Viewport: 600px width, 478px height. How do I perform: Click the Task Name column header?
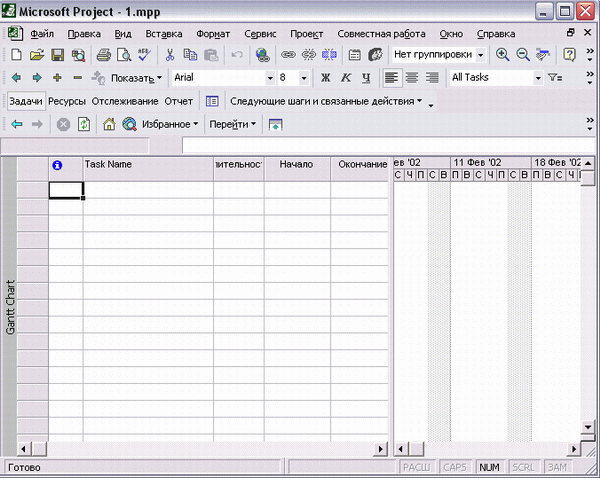[x=148, y=169]
